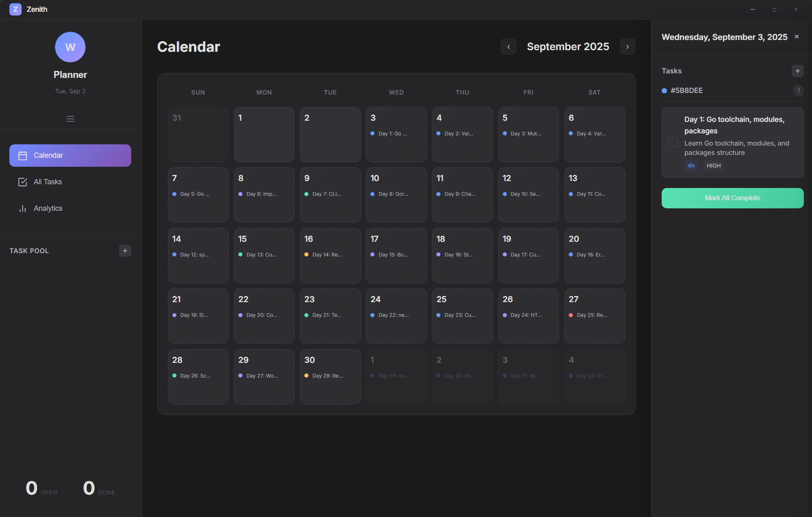This screenshot has height=517, width=812.
Task: Click the Zenith logo icon
Action: click(x=15, y=9)
